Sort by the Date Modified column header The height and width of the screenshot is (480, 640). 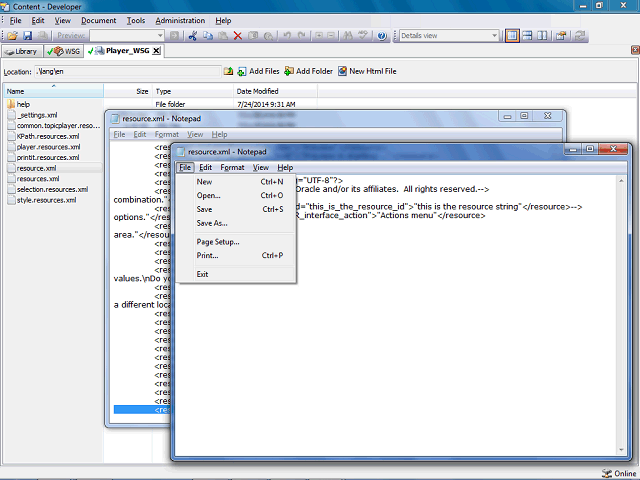pyautogui.click(x=276, y=91)
